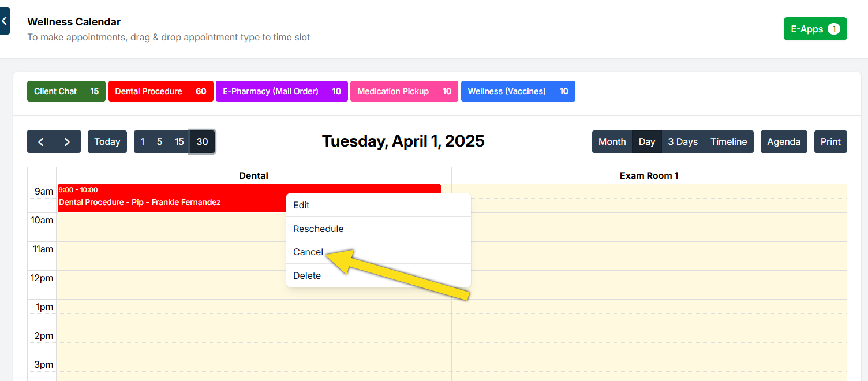The image size is (868, 381).
Task: Go to next day arrow
Action: pos(67,142)
